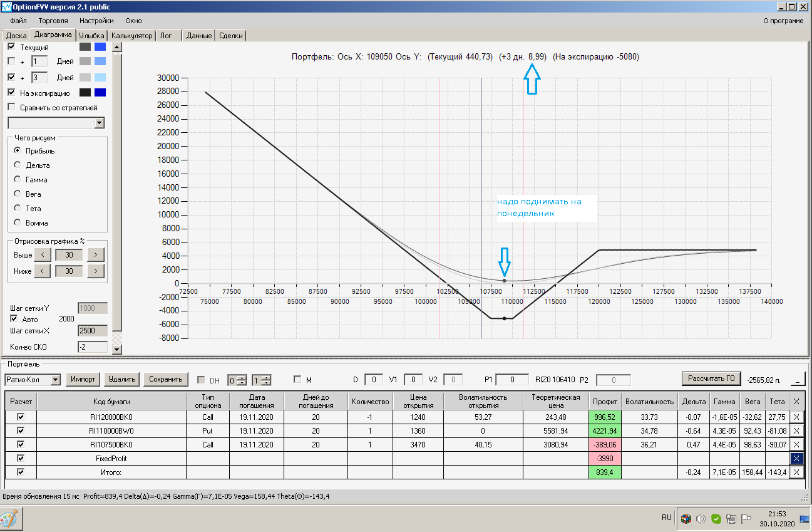Uncheck Расчет for the RI110000BW0 row

21,430
